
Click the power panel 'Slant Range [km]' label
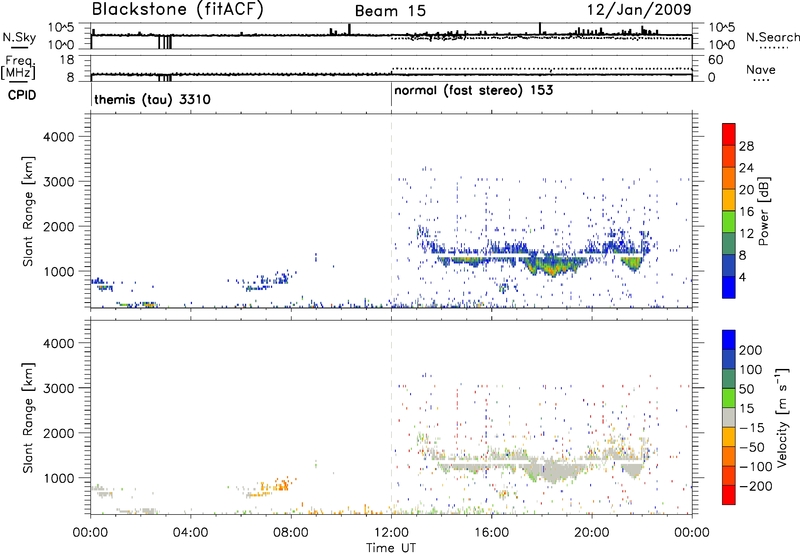(x=28, y=211)
